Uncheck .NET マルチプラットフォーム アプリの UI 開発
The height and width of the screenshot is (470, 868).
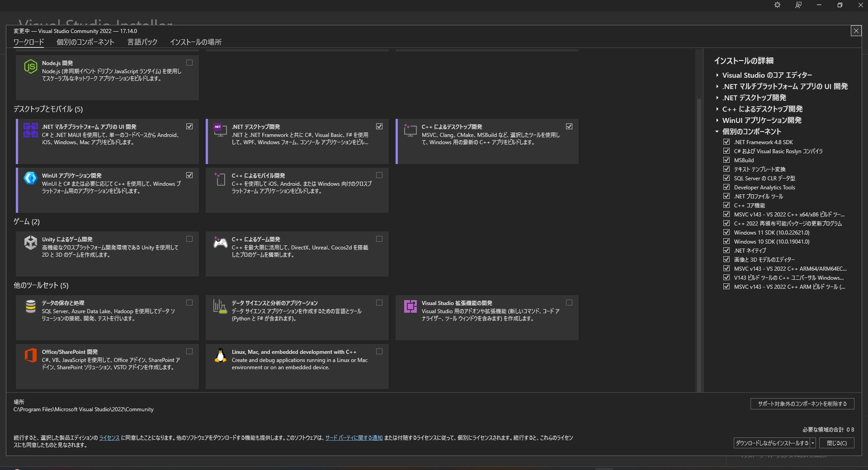189,127
